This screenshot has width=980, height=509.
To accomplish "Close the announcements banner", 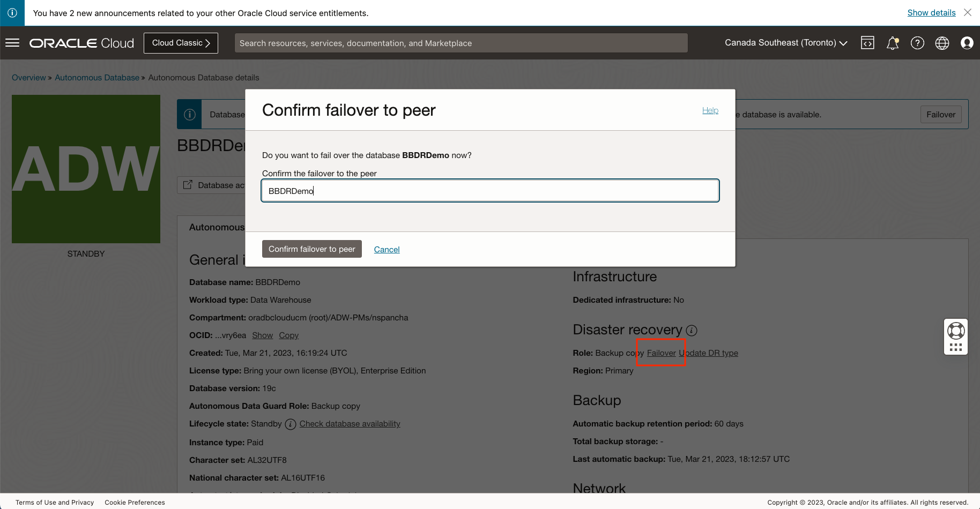I will pyautogui.click(x=968, y=12).
